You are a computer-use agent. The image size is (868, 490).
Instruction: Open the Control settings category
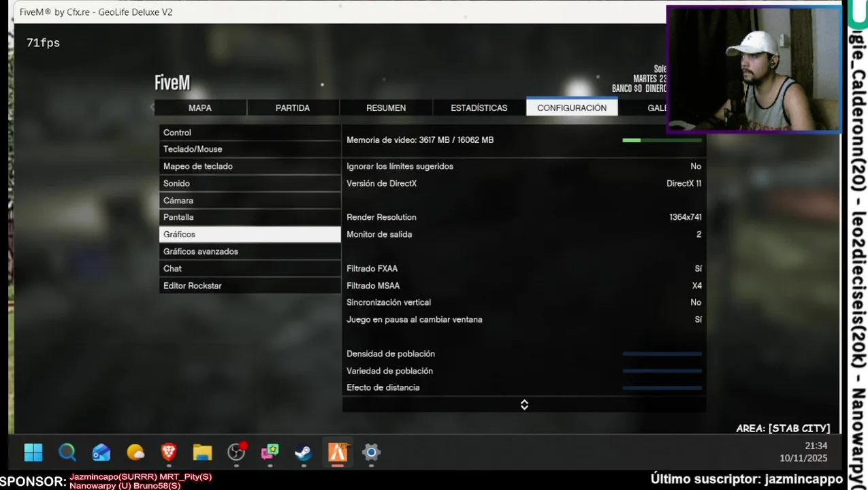point(250,132)
